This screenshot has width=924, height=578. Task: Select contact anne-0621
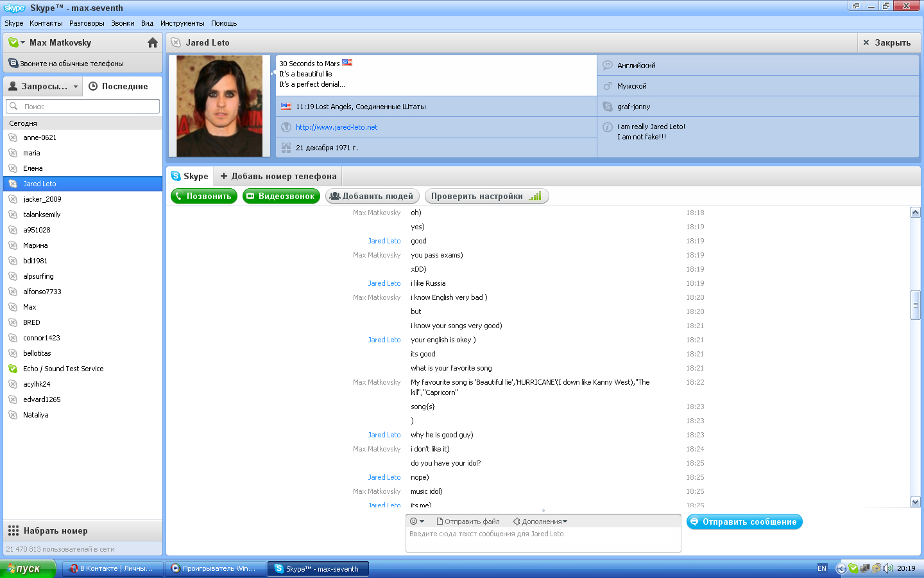coord(83,137)
